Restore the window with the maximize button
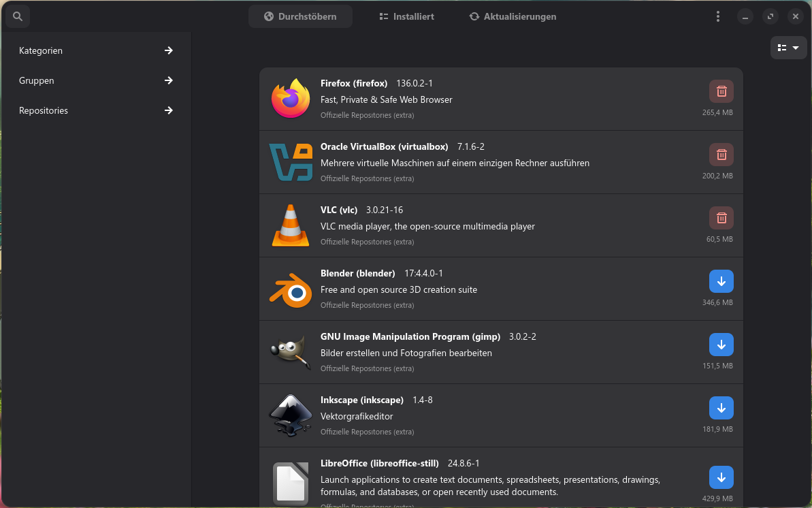 click(x=770, y=16)
